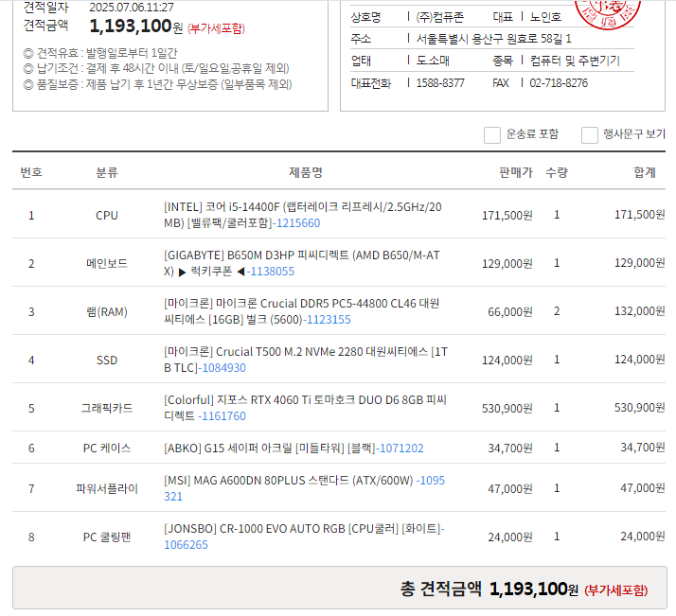Select the 메인보드 category cell

pyautogui.click(x=106, y=263)
